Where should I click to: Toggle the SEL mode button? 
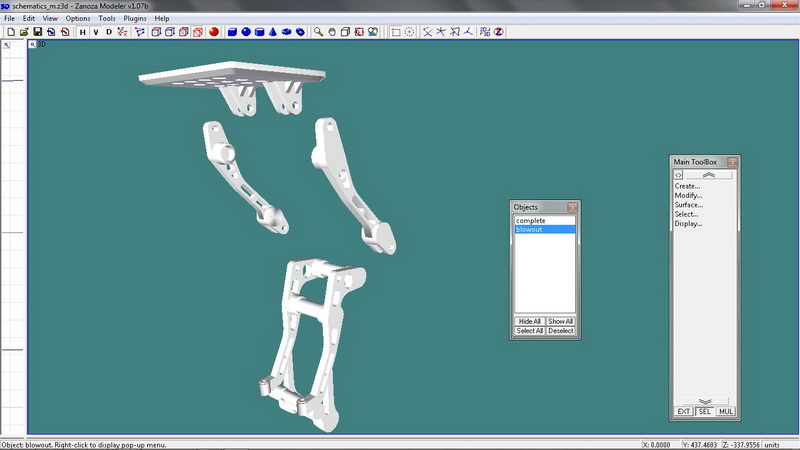(704, 411)
